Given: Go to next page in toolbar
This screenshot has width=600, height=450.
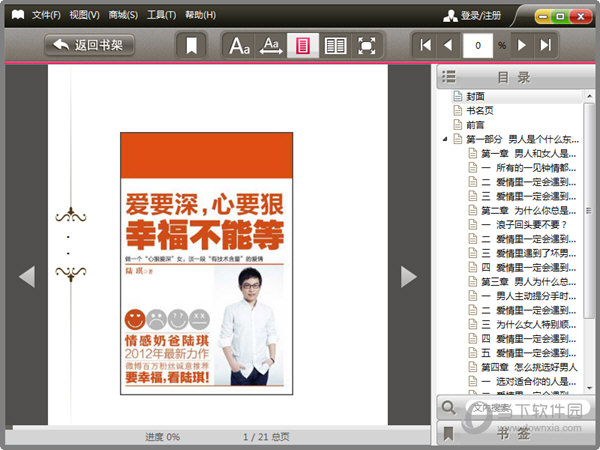Looking at the screenshot, I should point(521,45).
